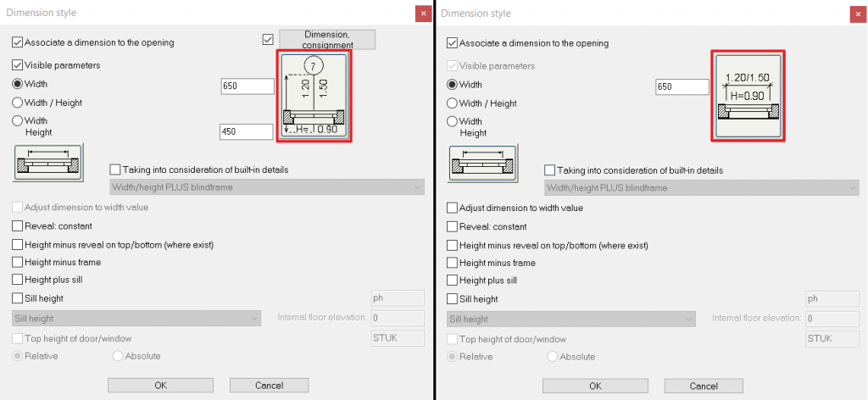868x400 pixels.
Task: Click the 650 width field in right dialog
Action: pos(682,86)
